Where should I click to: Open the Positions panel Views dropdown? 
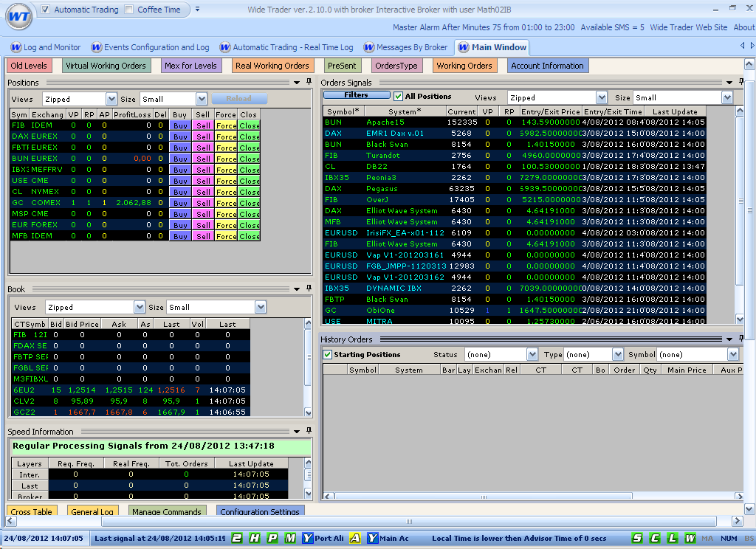(x=111, y=99)
